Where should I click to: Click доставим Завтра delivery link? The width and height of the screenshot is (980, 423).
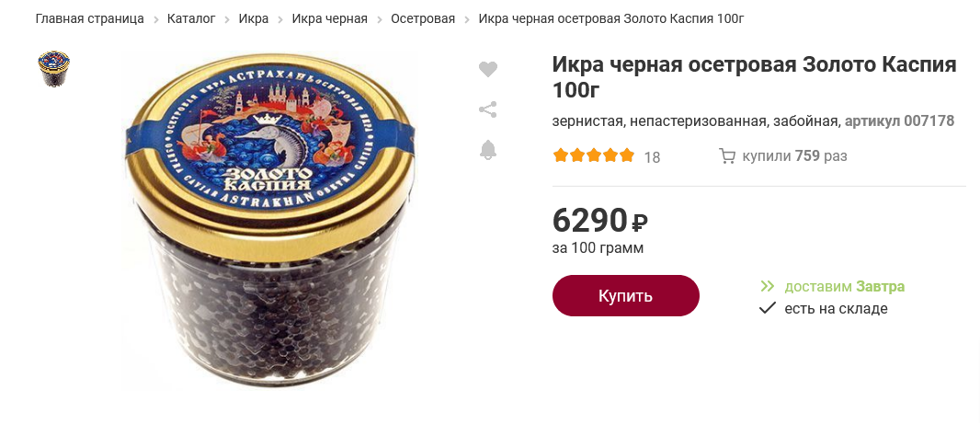point(844,287)
